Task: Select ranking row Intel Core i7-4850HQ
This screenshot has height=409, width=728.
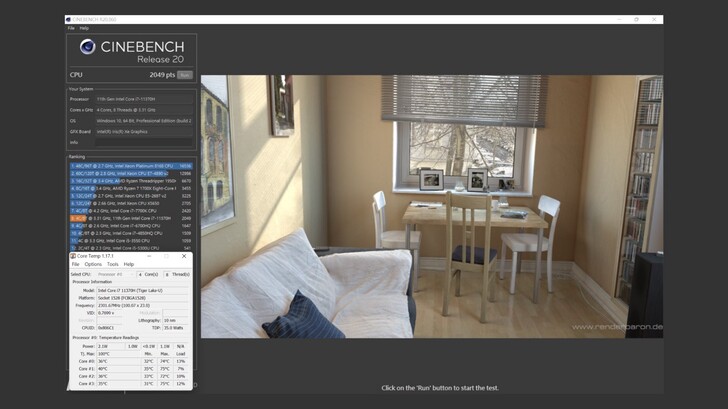Action: (x=131, y=233)
